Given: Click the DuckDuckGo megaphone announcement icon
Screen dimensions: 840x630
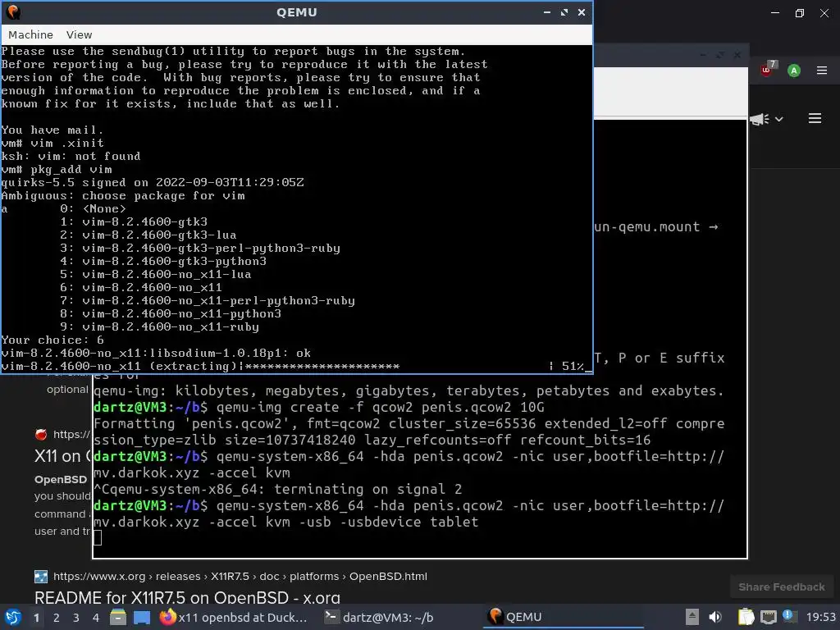Looking at the screenshot, I should [760, 119].
